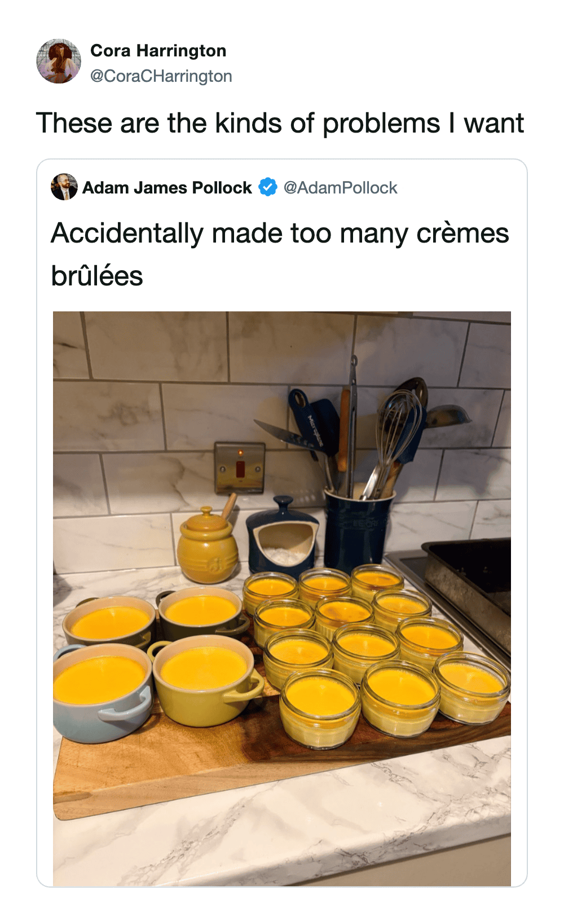The image size is (564, 924).
Task: Visit the @AdamPollock handle
Action: [x=341, y=187]
